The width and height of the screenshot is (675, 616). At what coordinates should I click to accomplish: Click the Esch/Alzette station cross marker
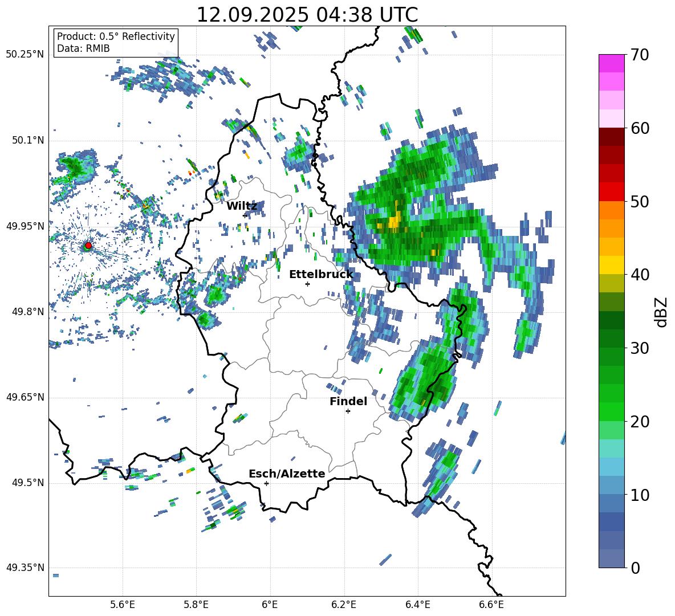(x=266, y=483)
